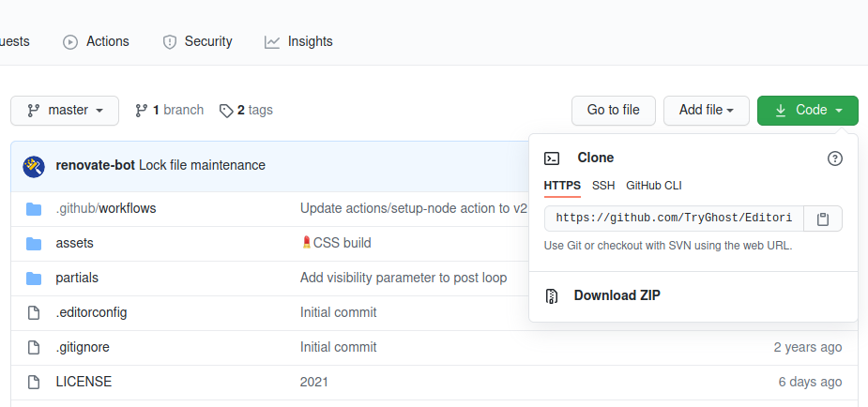Viewport: 868px width, 407px height.
Task: Open 'Update actions/setup-node action to v2' commit
Action: click(414, 208)
